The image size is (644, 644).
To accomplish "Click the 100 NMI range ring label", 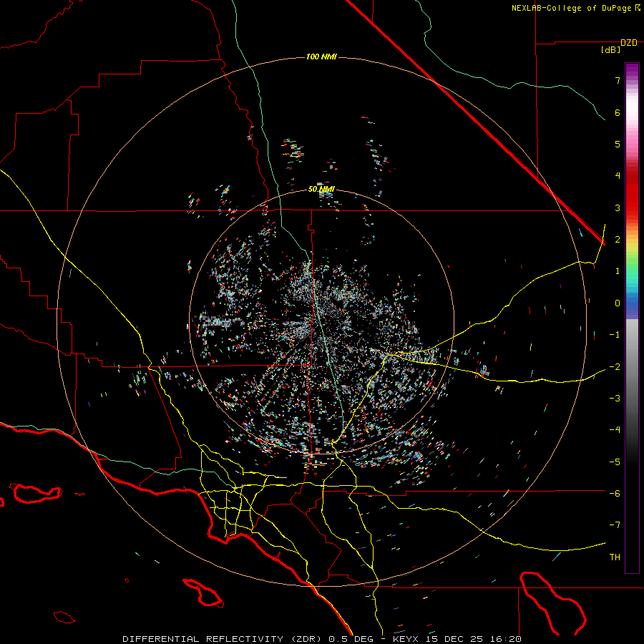I will (321, 57).
